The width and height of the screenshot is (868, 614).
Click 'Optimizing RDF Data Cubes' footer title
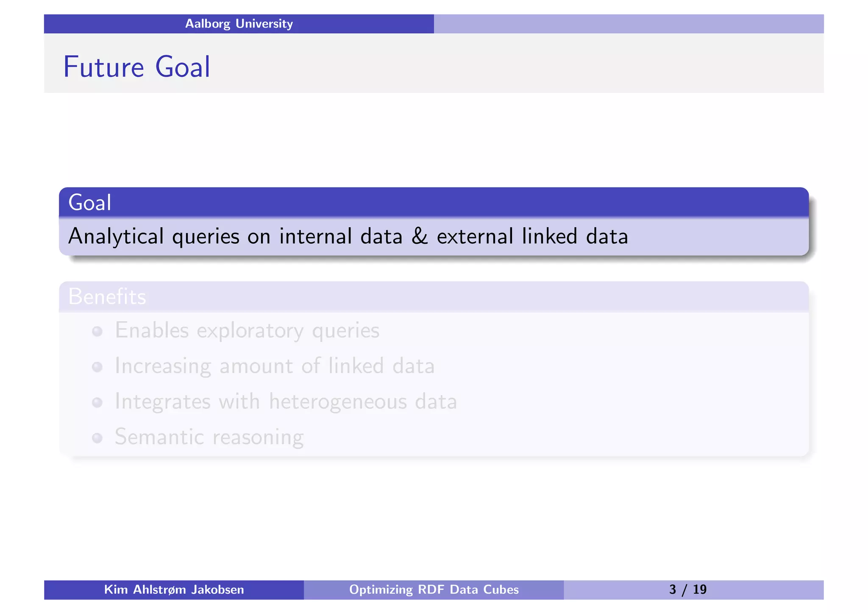click(x=434, y=590)
